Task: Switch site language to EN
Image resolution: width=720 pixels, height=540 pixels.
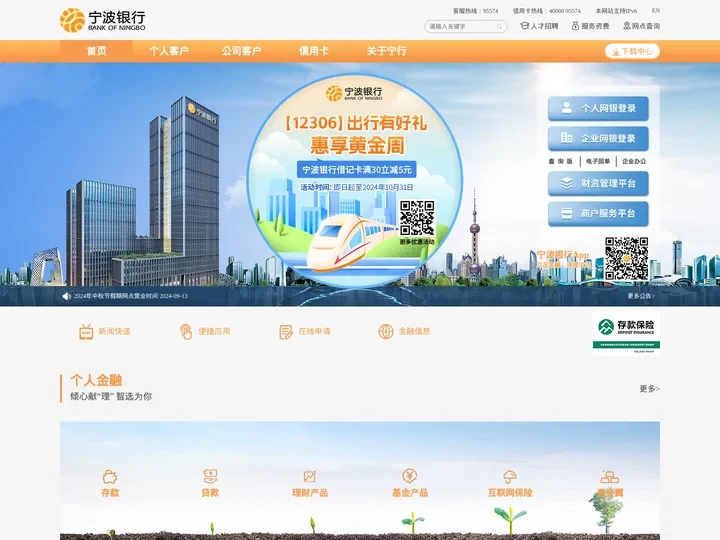Action: [x=656, y=10]
